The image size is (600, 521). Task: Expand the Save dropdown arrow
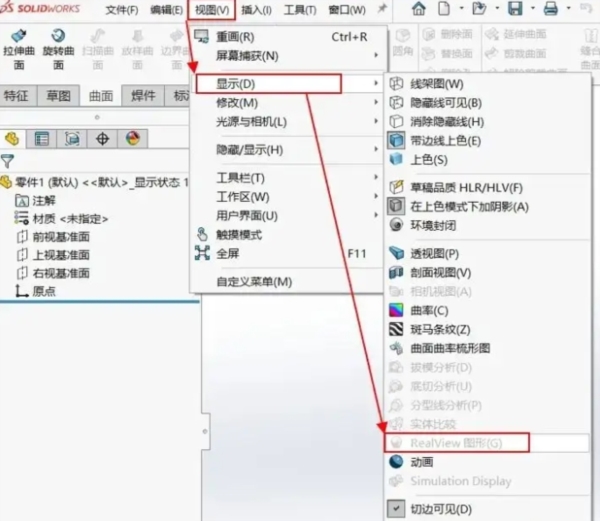coord(533,8)
